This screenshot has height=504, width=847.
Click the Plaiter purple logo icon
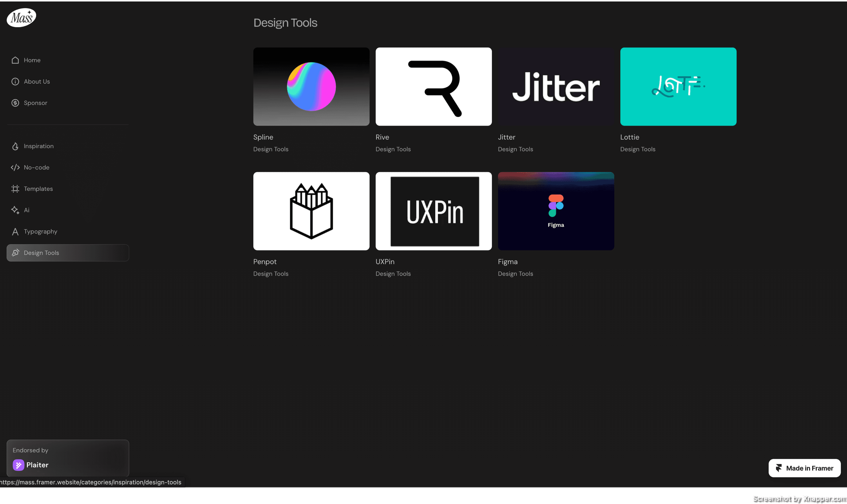pyautogui.click(x=18, y=465)
